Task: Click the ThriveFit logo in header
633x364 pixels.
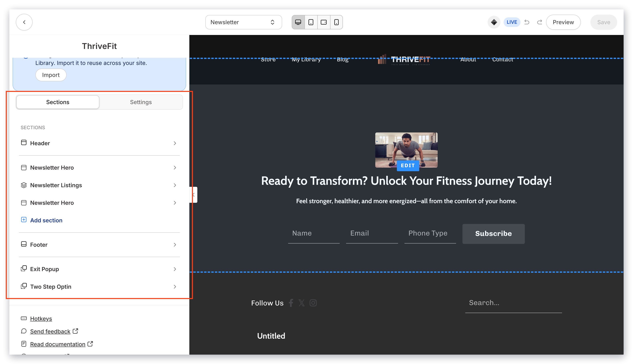Action: 404,60
